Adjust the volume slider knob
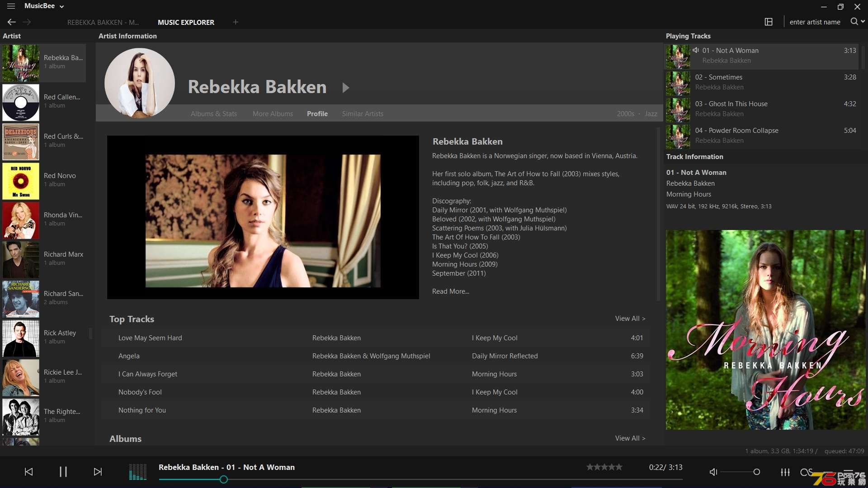This screenshot has width=868, height=488. click(x=756, y=472)
